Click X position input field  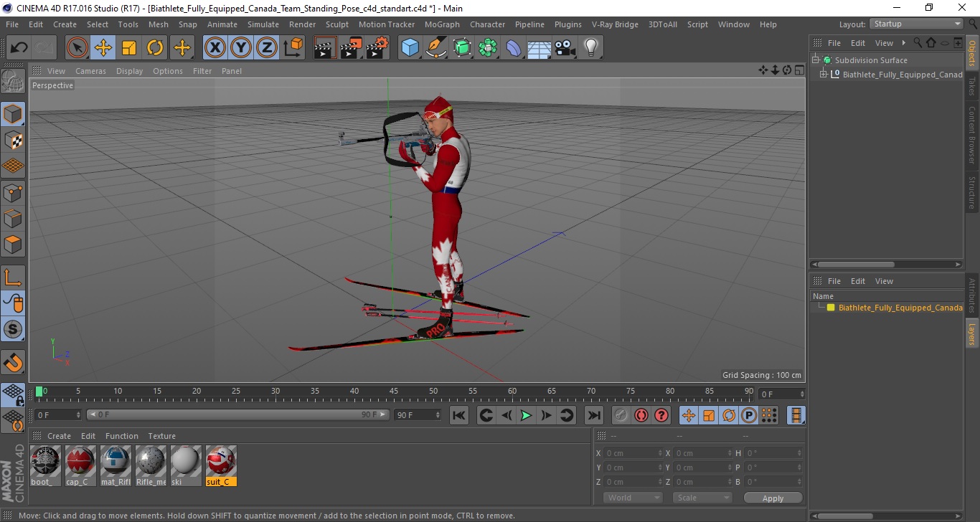(634, 453)
